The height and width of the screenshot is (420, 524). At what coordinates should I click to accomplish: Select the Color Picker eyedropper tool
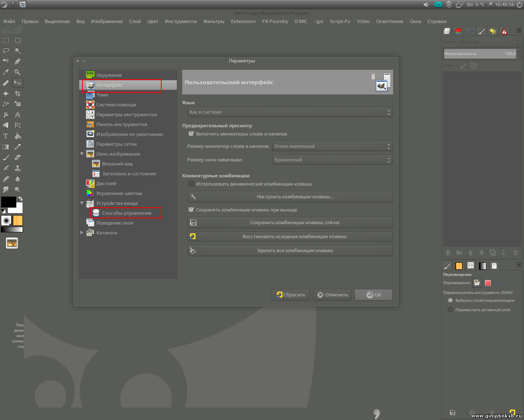6,72
